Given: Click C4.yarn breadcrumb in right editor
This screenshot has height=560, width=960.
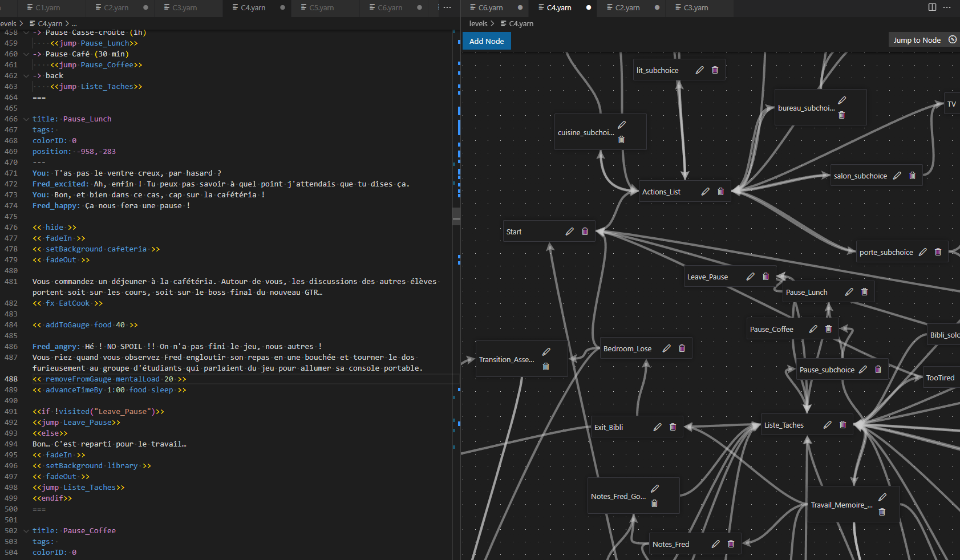Looking at the screenshot, I should pyautogui.click(x=521, y=23).
